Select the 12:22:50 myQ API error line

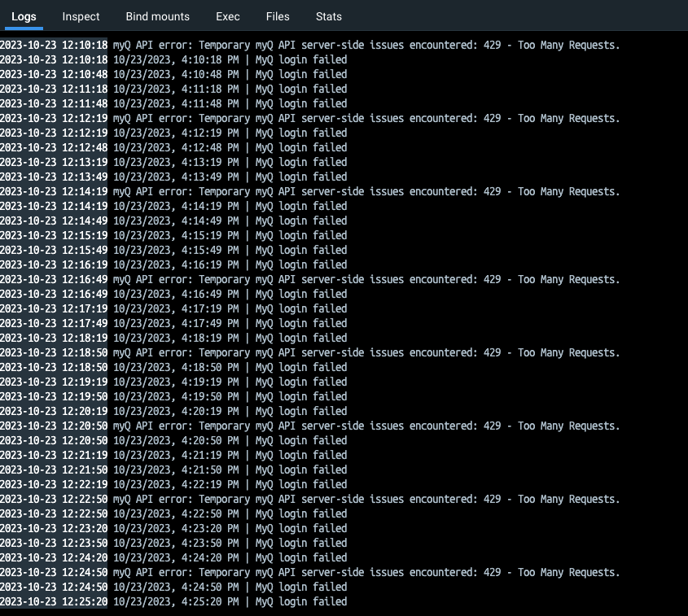(309, 499)
